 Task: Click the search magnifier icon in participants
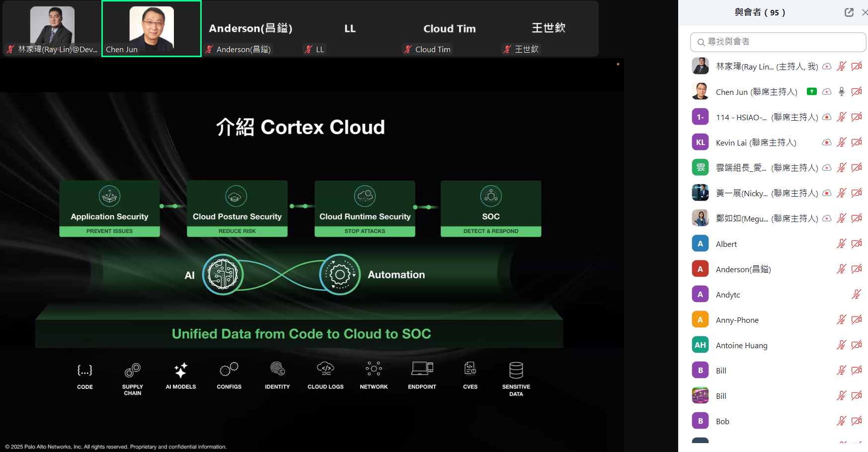[701, 42]
